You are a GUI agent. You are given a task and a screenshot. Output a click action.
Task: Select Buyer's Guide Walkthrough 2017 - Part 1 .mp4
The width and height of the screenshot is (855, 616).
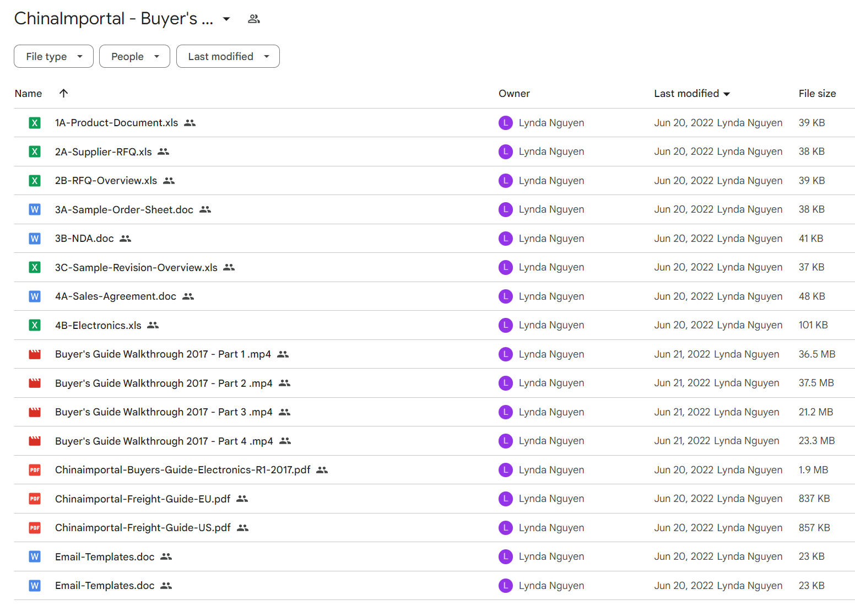tap(163, 354)
